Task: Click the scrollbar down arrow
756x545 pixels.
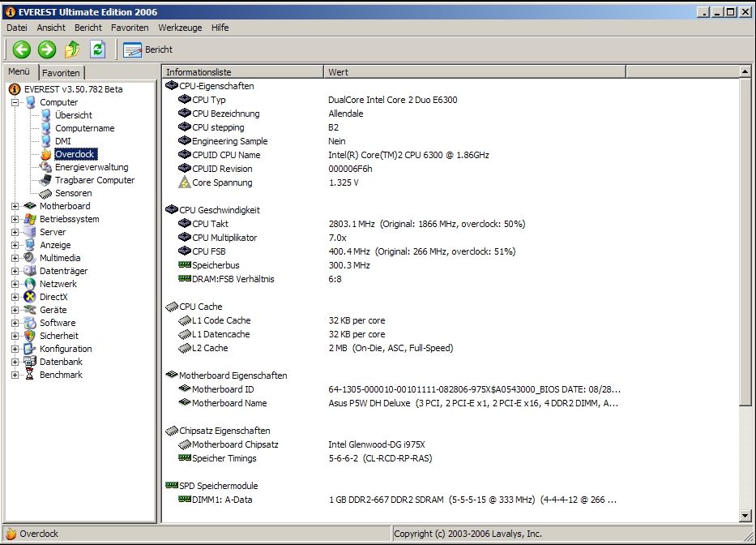Action: (745, 516)
